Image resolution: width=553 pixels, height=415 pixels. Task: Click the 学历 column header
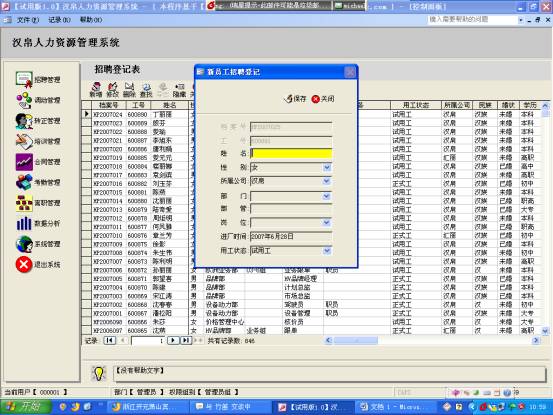pos(530,105)
